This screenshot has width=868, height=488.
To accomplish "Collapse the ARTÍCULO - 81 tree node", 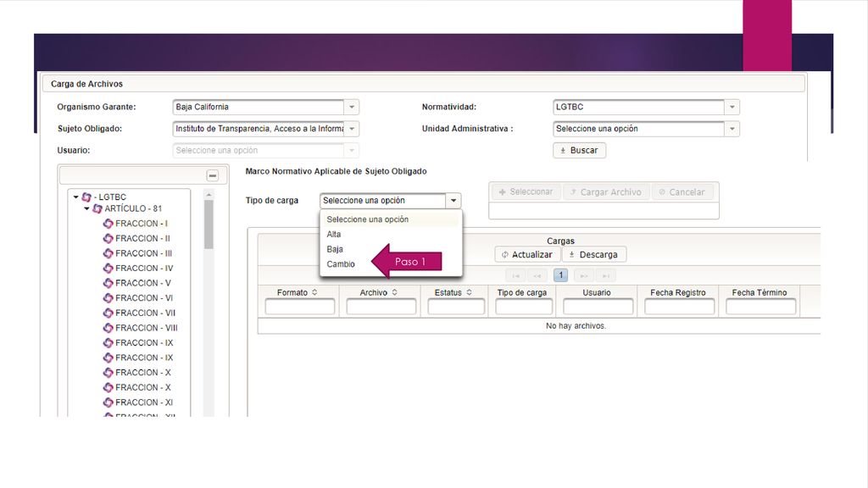I will [x=87, y=208].
